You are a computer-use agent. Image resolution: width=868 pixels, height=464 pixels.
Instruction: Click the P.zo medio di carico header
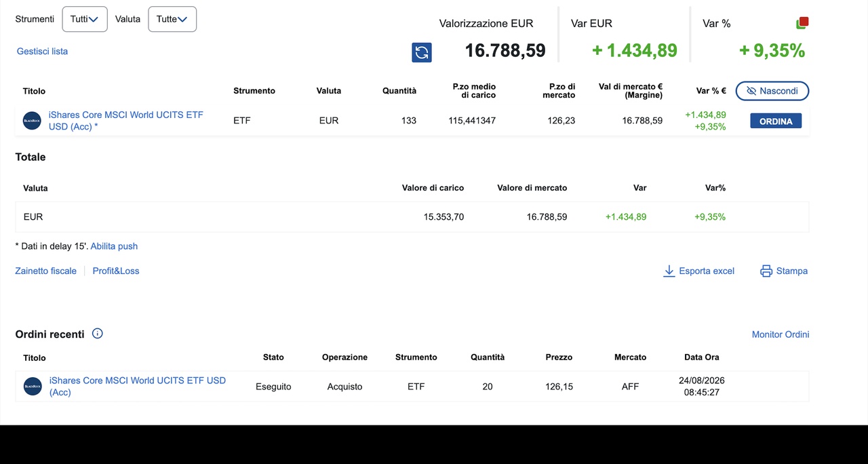(x=475, y=91)
